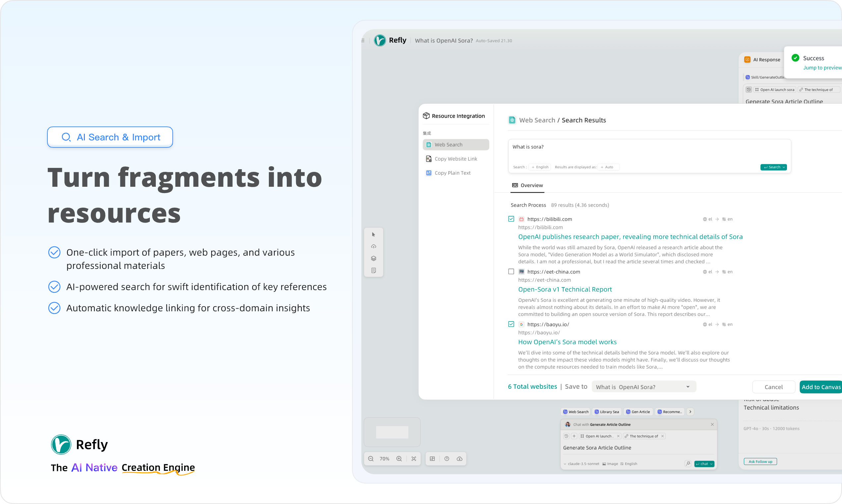Click the document note icon in canvas toolbar
The image size is (842, 504).
point(373,271)
